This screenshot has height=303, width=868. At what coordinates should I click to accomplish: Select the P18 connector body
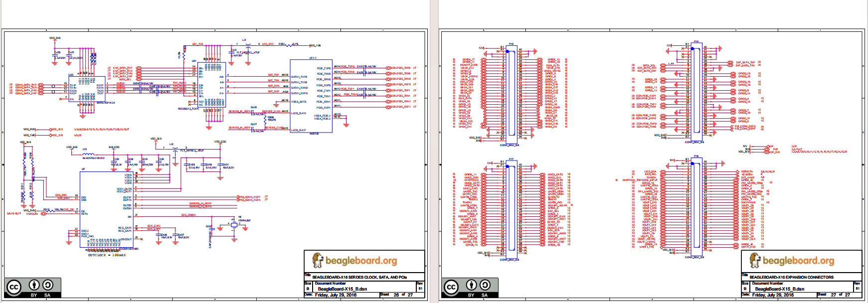click(696, 206)
